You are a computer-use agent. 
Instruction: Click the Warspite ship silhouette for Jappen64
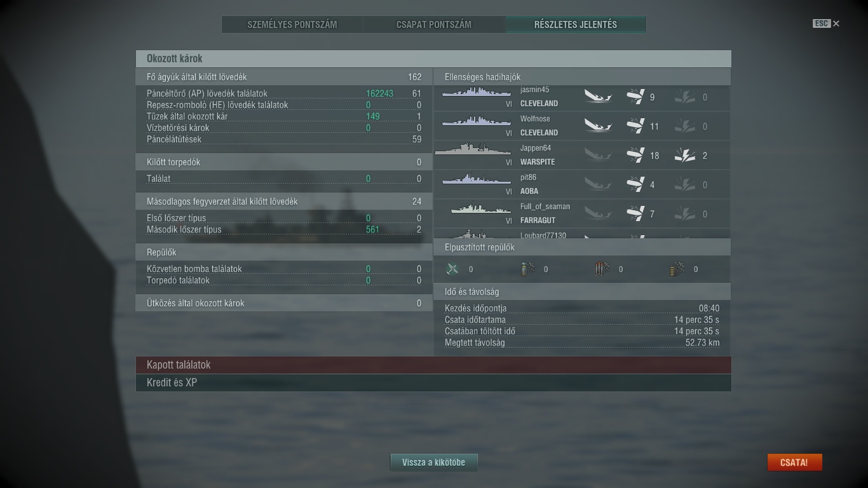click(473, 149)
